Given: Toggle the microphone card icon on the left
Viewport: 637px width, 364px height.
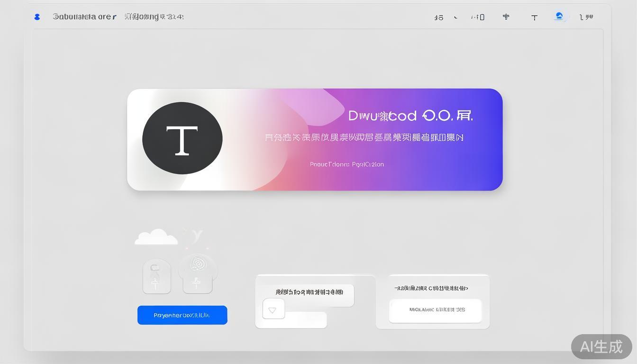Looking at the screenshot, I should 156,276.
